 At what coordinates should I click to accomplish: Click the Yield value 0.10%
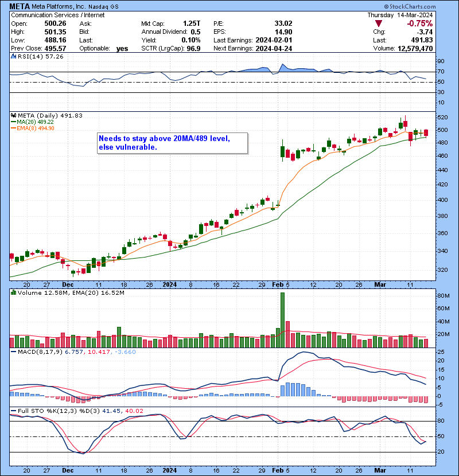pyautogui.click(x=191, y=40)
